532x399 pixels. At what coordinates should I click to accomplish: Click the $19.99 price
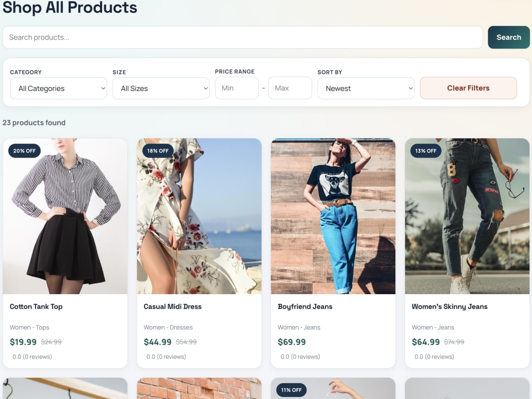pyautogui.click(x=23, y=342)
